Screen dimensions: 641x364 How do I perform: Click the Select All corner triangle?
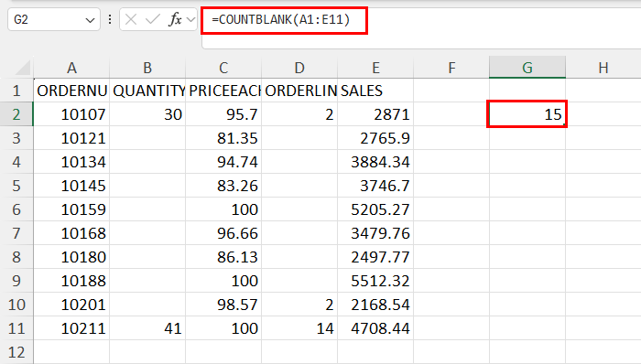coord(23,68)
